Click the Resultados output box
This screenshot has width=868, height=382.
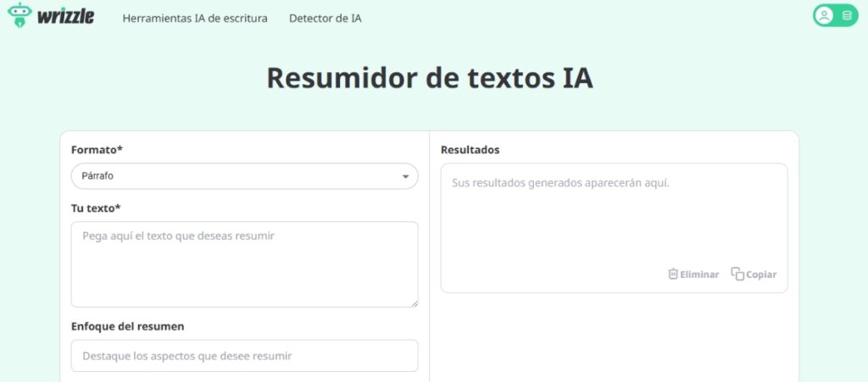pos(614,228)
